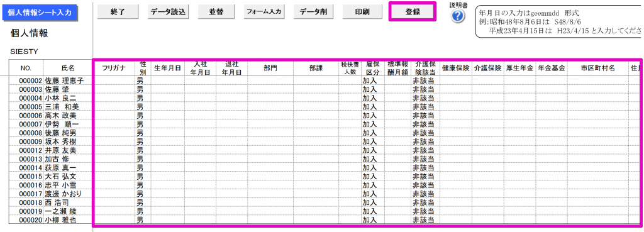Select the 入社年月日 cell for 髙木 政美
This screenshot has height=232, width=644.
point(200,116)
